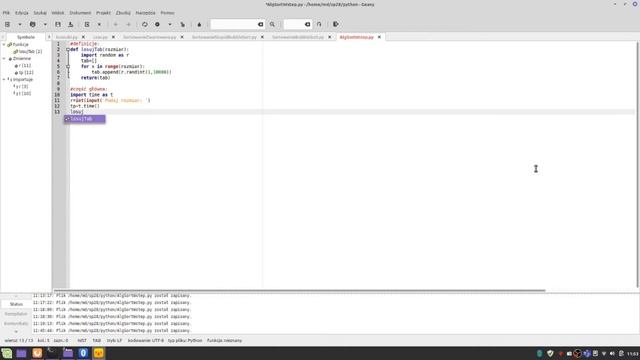Choose losujTab autocomplete suggestion
640x360 pixels.
[84, 119]
